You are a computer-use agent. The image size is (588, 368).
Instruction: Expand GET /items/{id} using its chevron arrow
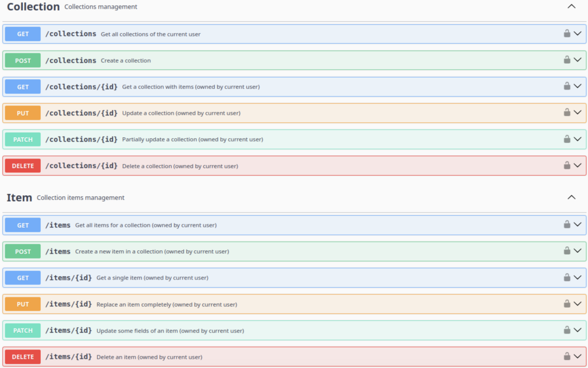coord(578,277)
